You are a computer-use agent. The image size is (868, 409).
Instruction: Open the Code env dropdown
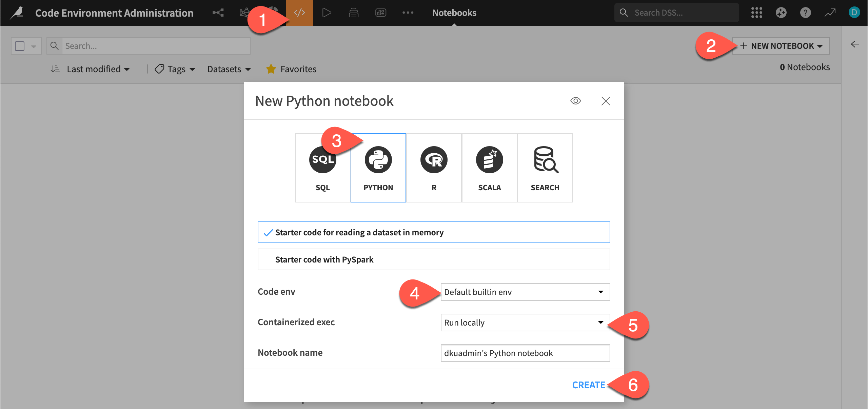tap(525, 292)
